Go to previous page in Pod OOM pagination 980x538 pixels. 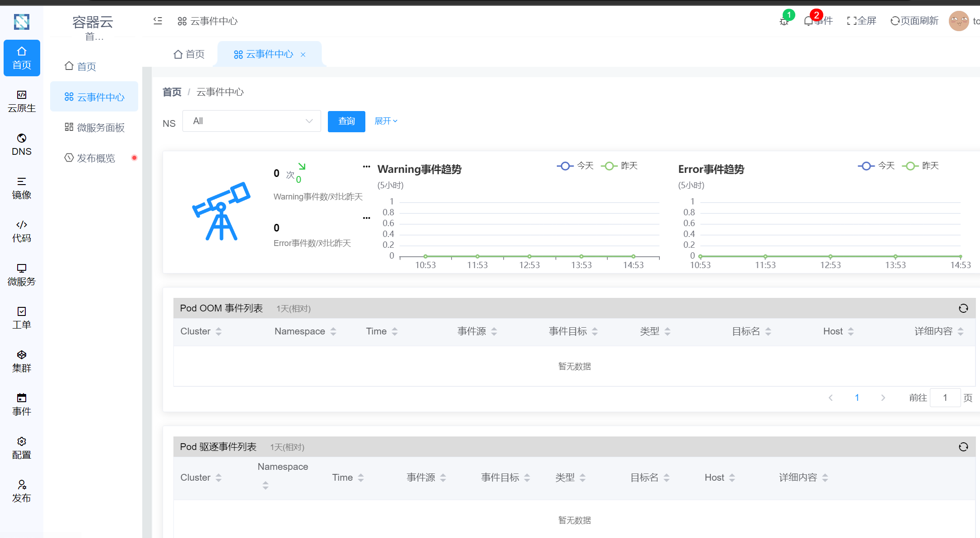coord(831,398)
